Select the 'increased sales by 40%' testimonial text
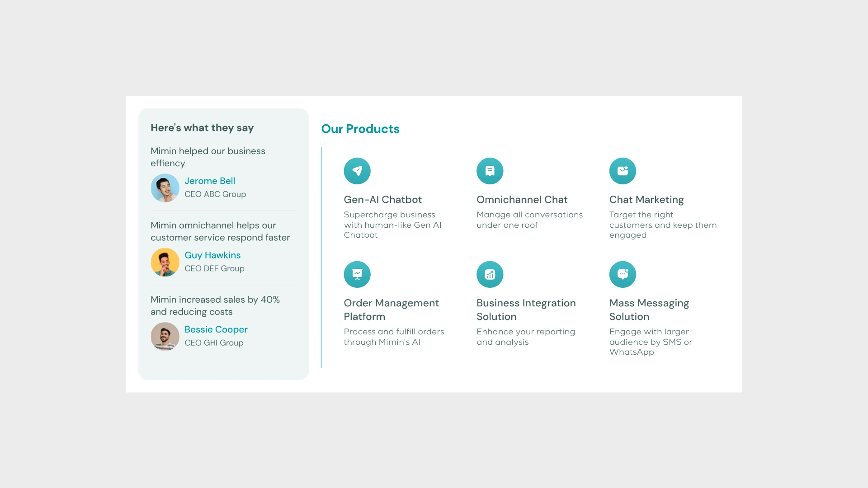 [215, 305]
